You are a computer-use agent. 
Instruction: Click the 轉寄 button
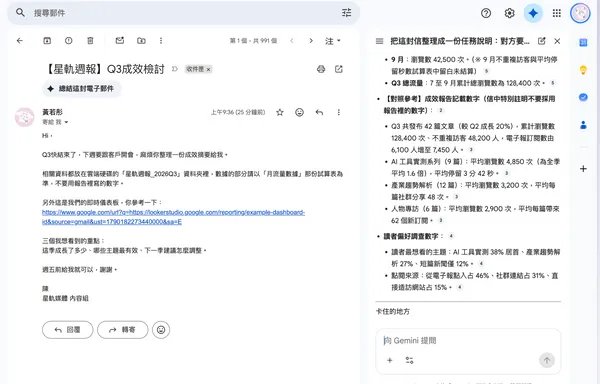(122, 330)
